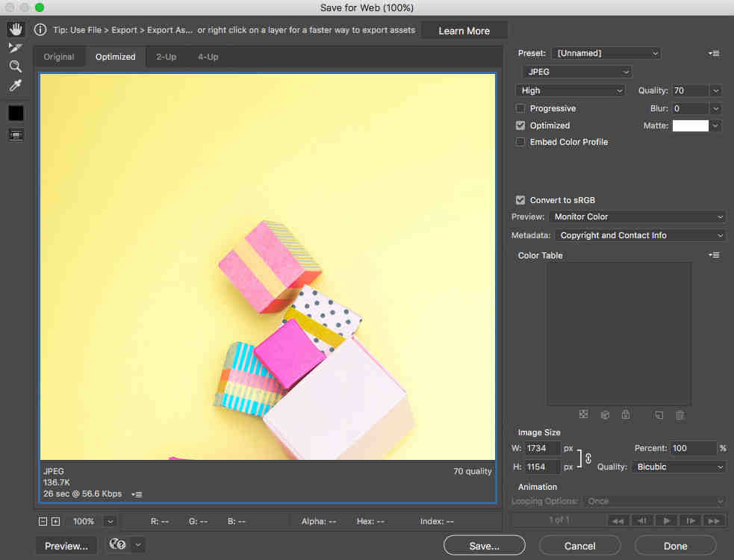This screenshot has height=560, width=734.
Task: Toggle slices visibility icon
Action: click(16, 135)
